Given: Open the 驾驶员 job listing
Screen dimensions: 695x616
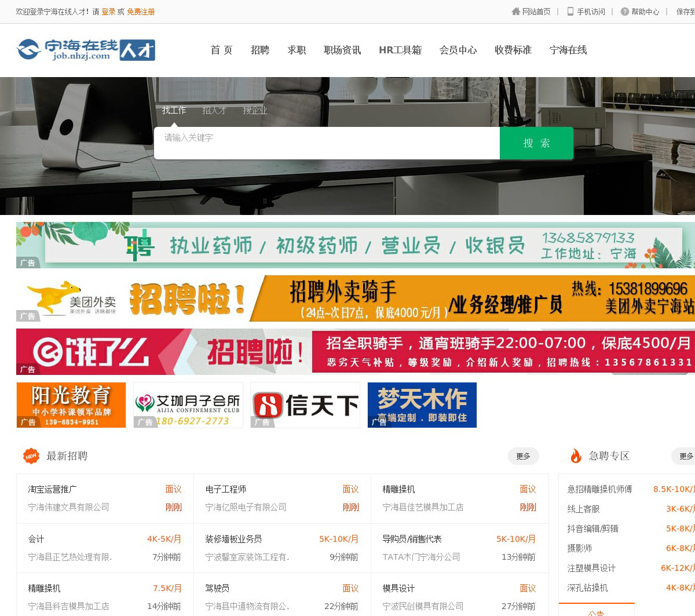Looking at the screenshot, I should click(x=217, y=588).
